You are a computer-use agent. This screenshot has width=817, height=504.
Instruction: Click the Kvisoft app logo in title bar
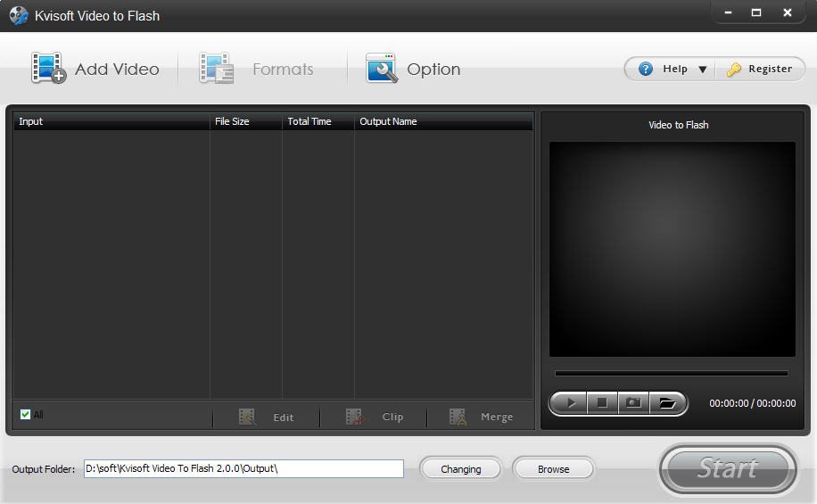(x=19, y=16)
